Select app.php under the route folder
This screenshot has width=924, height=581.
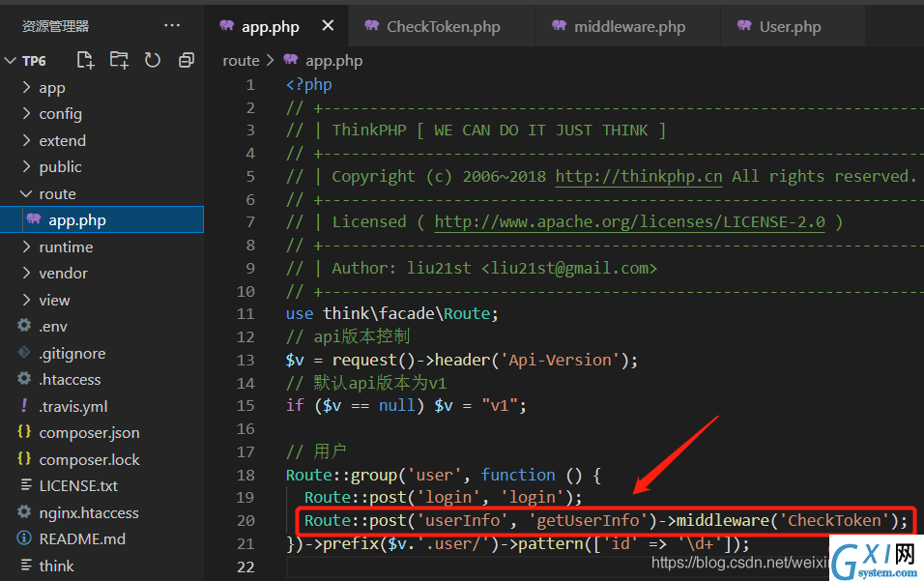101,219
